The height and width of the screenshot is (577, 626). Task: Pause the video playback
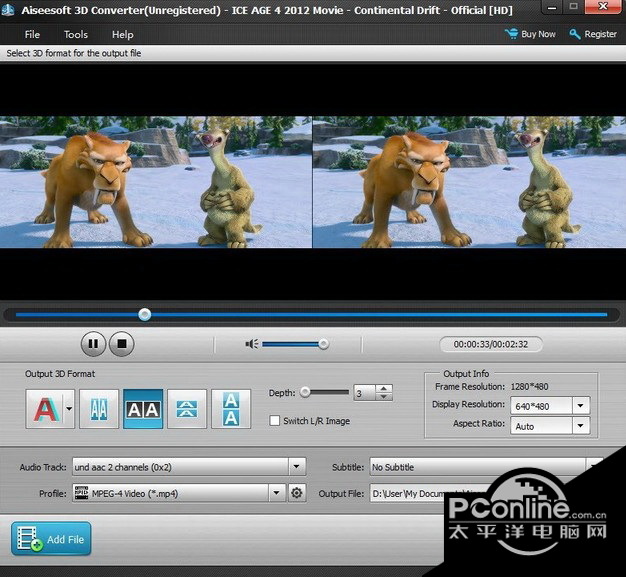pos(93,344)
